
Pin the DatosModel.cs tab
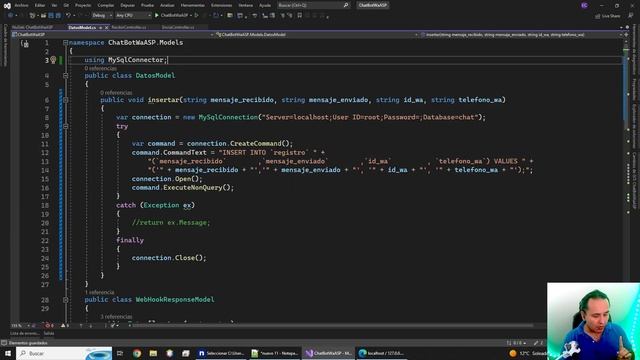[x=100, y=27]
